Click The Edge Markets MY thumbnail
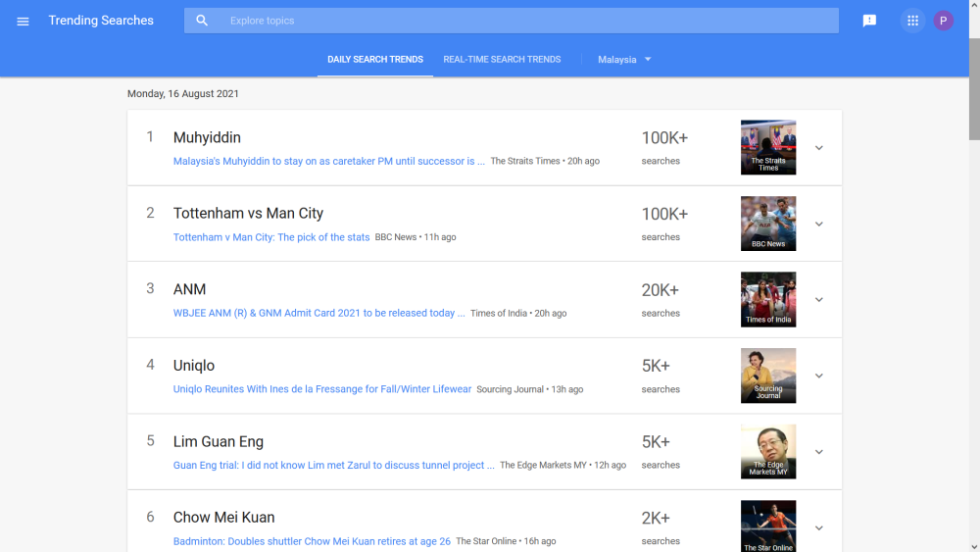980x552 pixels. click(x=768, y=452)
